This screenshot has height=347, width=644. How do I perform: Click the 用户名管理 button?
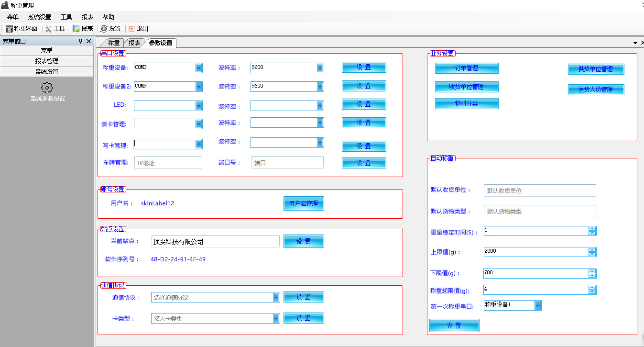tap(304, 203)
